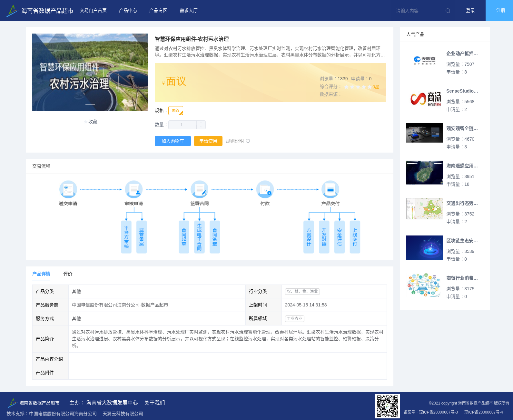Click the 申请使用 button
This screenshot has height=420, width=513.
coord(208,141)
